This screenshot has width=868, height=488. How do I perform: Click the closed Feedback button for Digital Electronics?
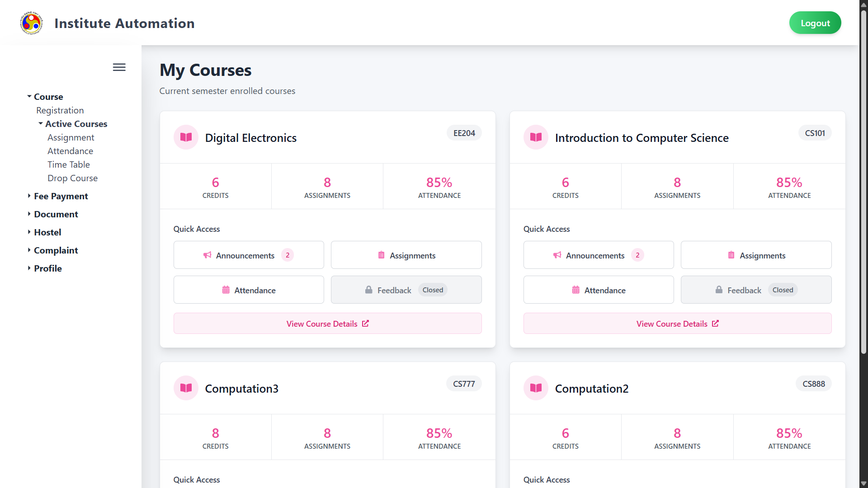(406, 290)
